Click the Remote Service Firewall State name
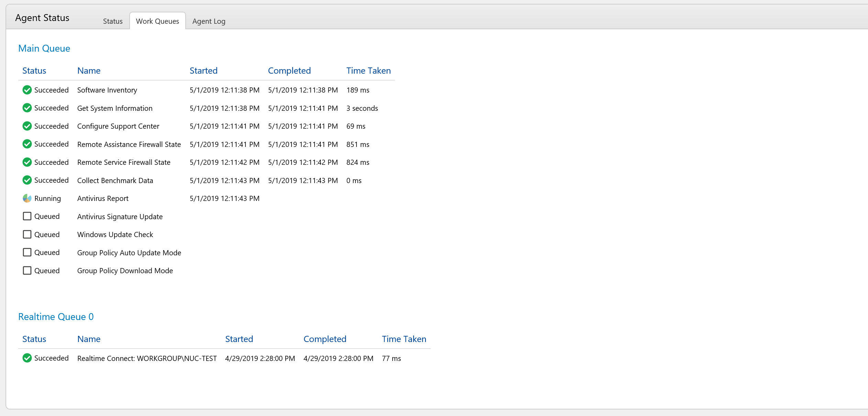The image size is (868, 416). (x=124, y=162)
